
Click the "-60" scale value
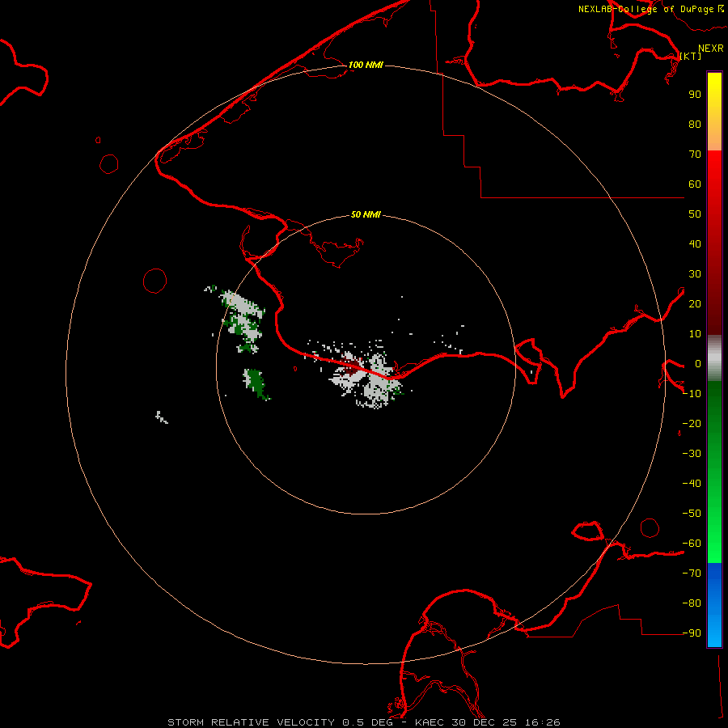click(692, 544)
